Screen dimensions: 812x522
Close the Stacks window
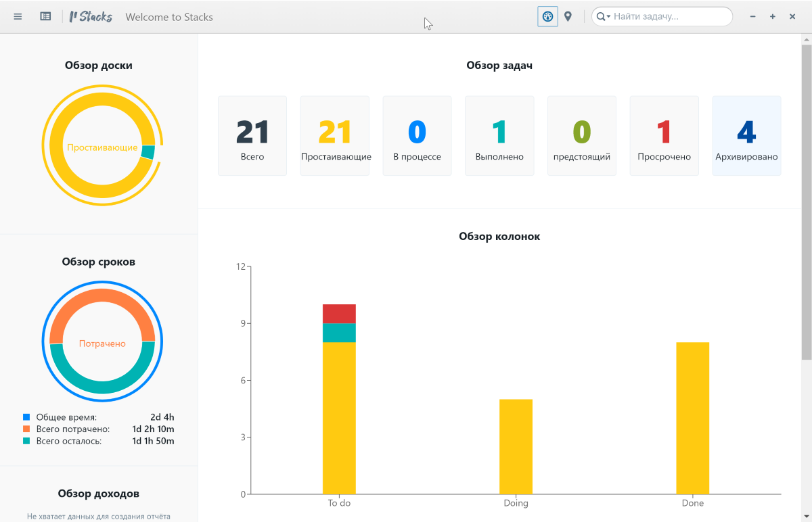click(x=792, y=16)
